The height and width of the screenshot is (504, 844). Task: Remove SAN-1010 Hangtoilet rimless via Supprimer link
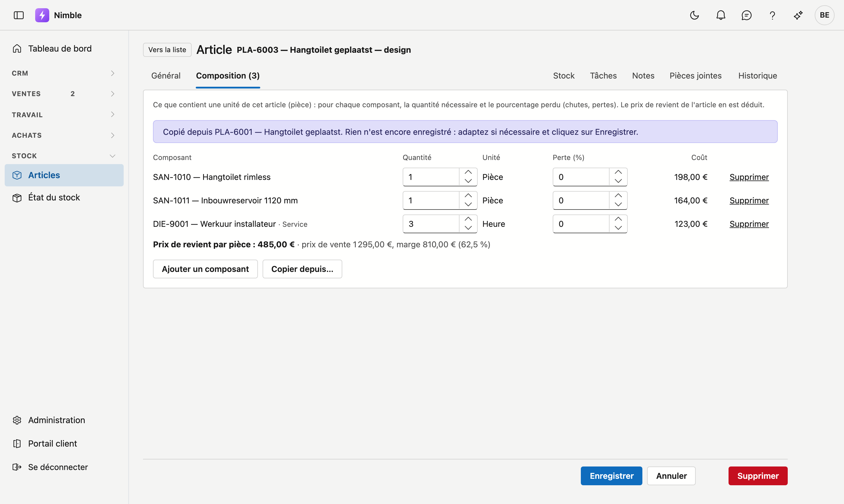[749, 177]
